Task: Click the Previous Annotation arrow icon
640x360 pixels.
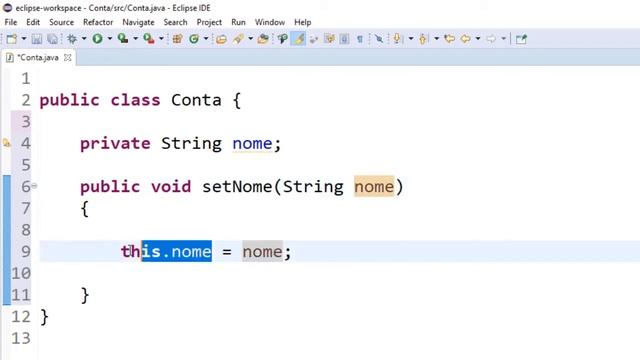Action: [x=423, y=39]
